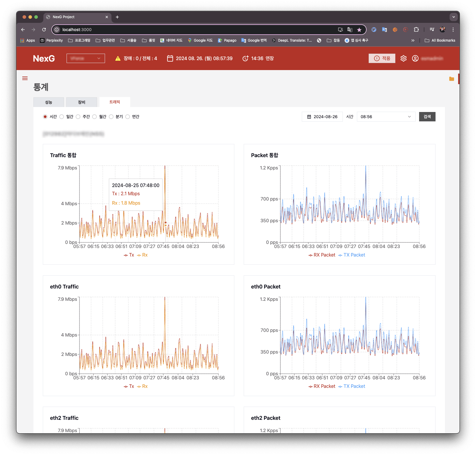Open the All Bookmarks folder
The width and height of the screenshot is (476, 455).
point(440,40)
